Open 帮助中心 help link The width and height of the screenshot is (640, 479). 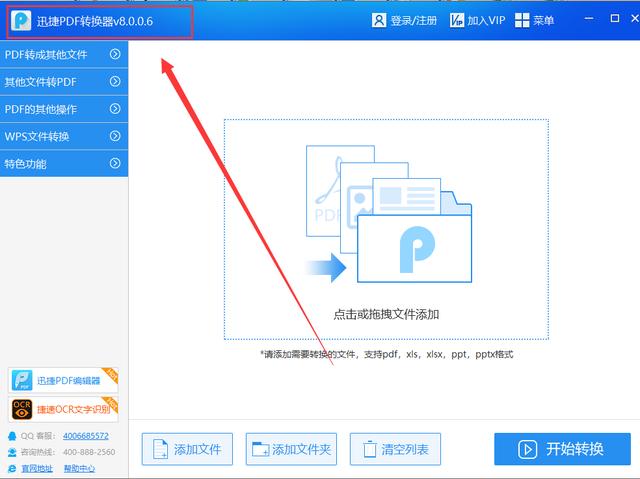(79, 468)
